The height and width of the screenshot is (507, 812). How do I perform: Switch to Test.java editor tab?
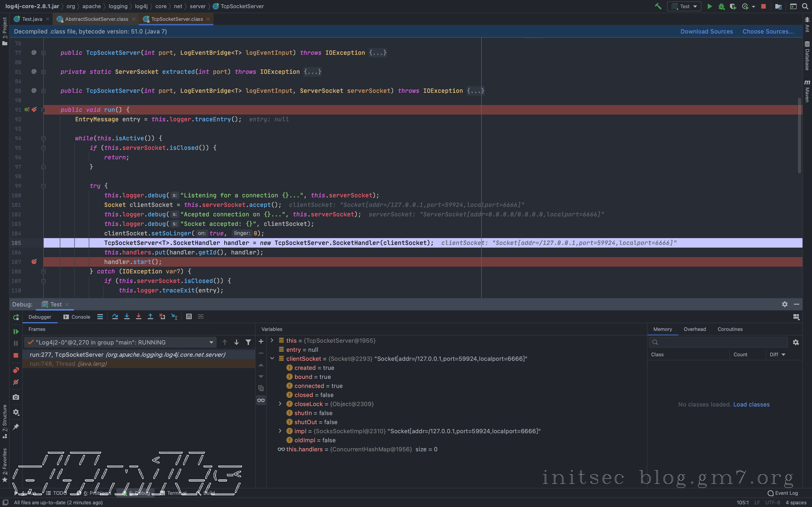click(32, 19)
